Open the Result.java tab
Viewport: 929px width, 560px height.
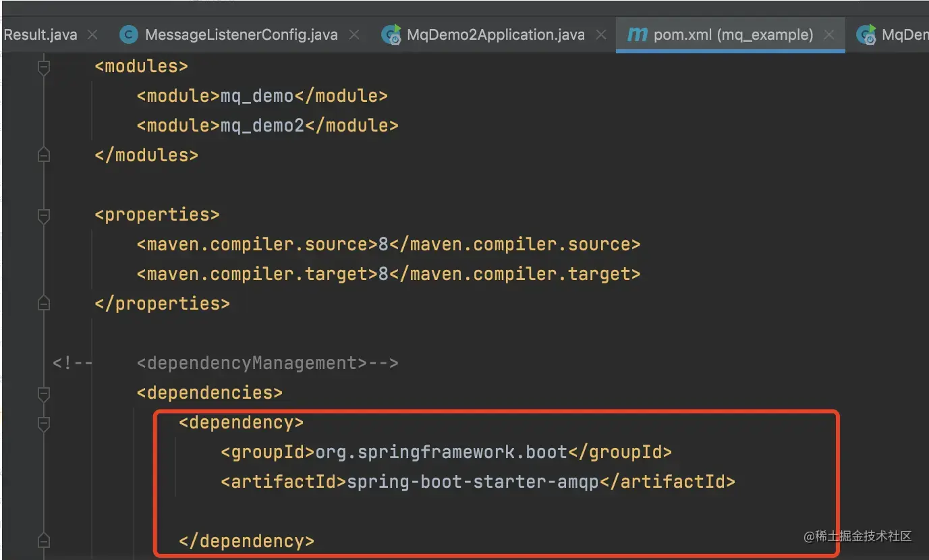tap(40, 35)
